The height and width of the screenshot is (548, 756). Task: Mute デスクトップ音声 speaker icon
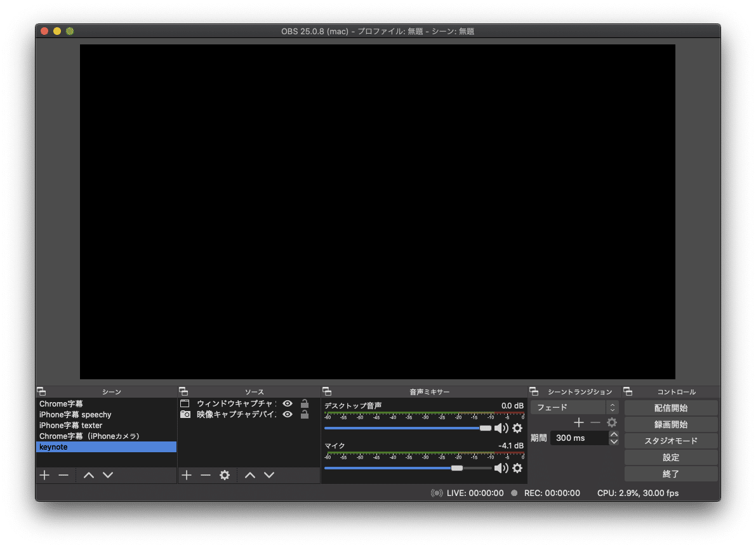point(501,428)
